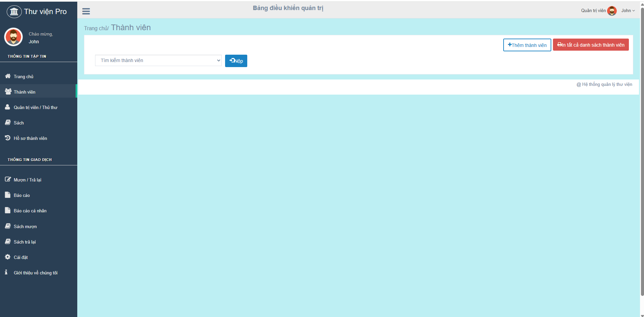Click the user icon for Quản trị viên / Thủ thư
Viewport: 644px width, 317px height.
click(7, 107)
